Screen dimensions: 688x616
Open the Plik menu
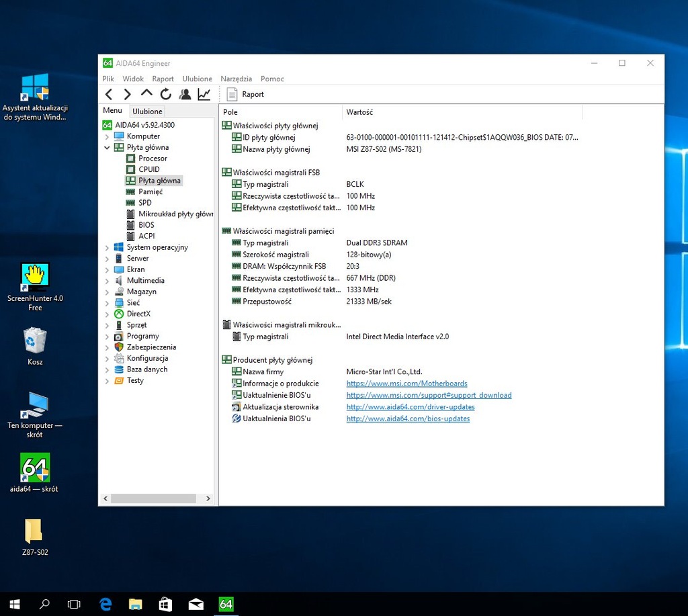tap(108, 79)
